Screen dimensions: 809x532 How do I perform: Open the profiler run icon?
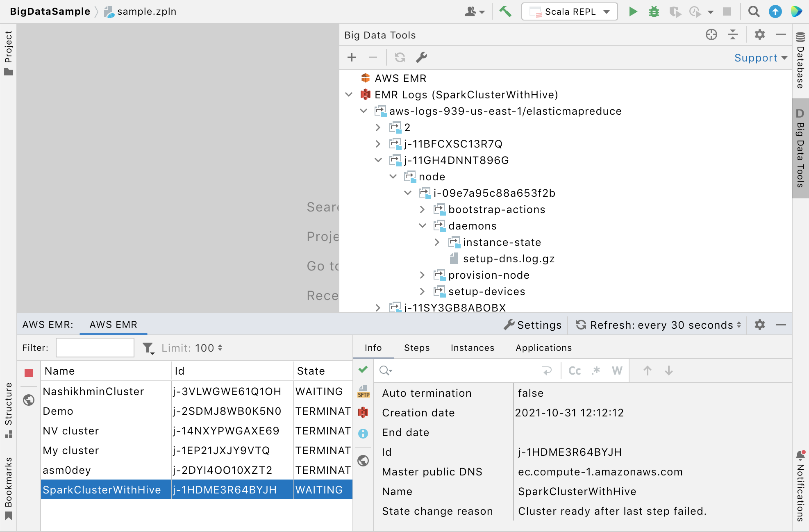pyautogui.click(x=695, y=11)
